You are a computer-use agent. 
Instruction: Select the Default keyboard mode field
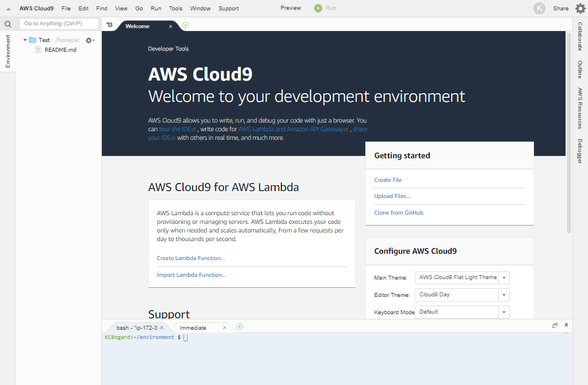tap(457, 312)
